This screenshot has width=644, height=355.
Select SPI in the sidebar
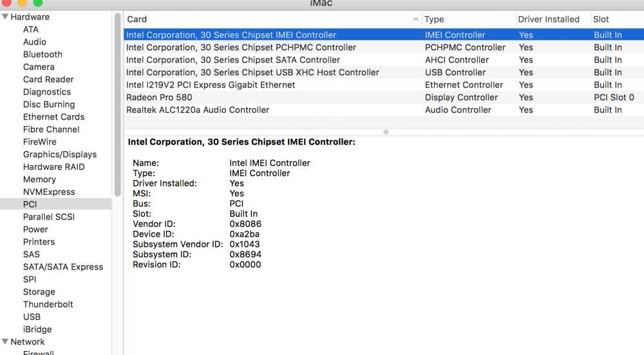point(30,280)
